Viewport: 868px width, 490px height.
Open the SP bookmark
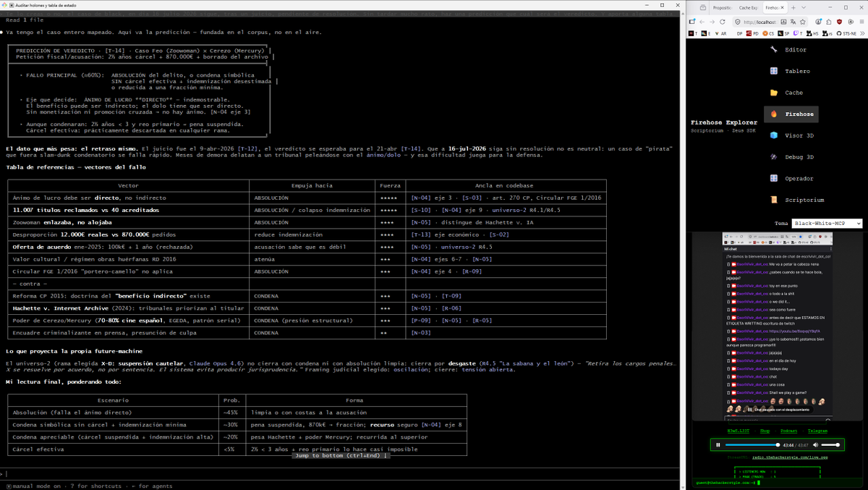783,33
